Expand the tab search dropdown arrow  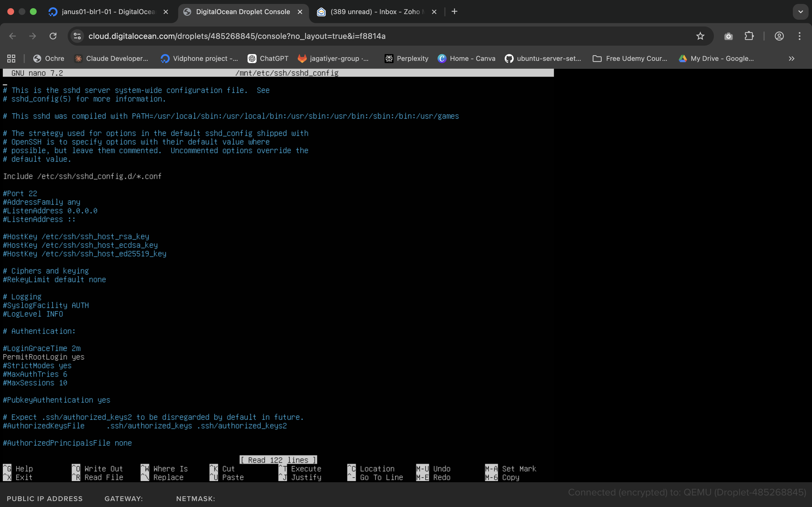tap(801, 12)
